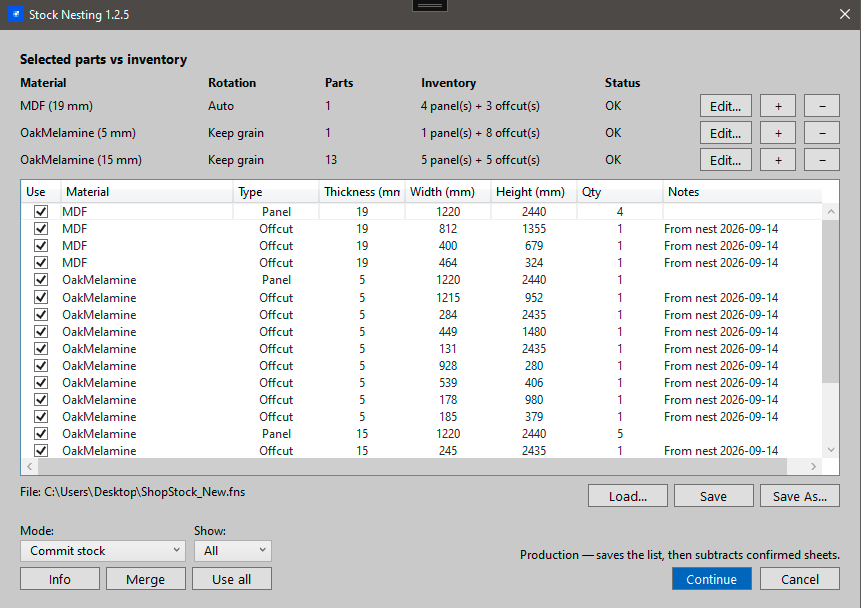Sort by the Notes column header
This screenshot has height=608, width=861.
pyautogui.click(x=742, y=192)
